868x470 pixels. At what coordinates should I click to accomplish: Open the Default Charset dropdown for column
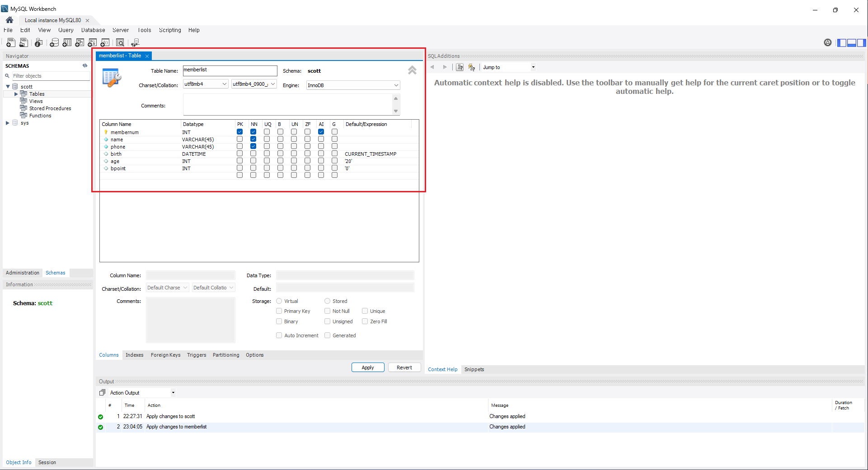[x=167, y=288]
